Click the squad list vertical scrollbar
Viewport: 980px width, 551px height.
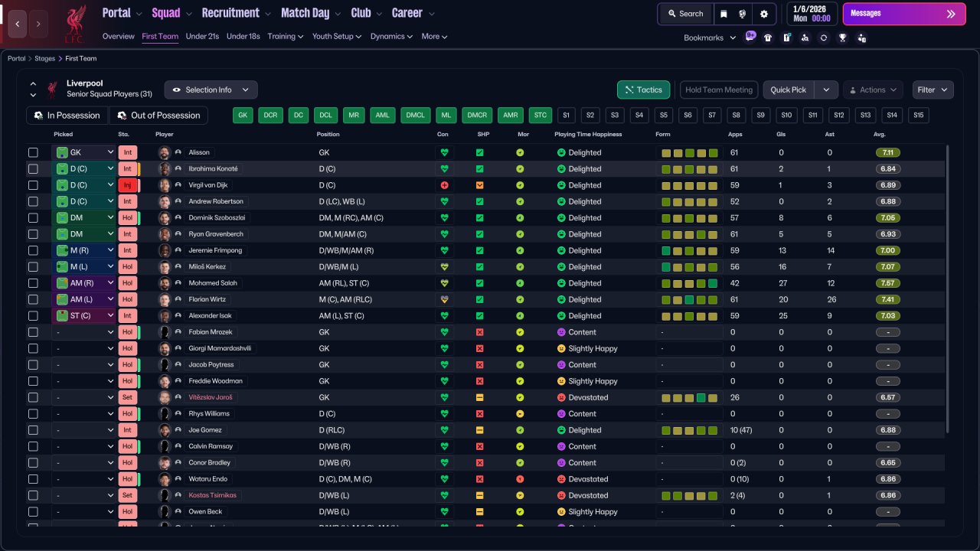point(948,289)
